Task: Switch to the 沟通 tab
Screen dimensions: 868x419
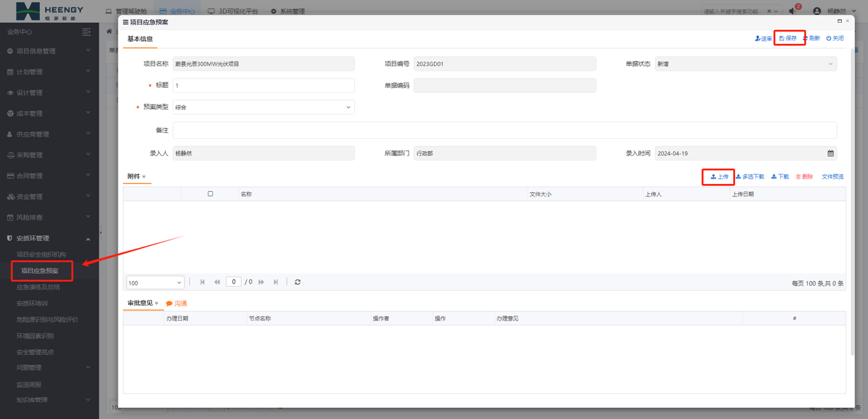Action: [176, 304]
